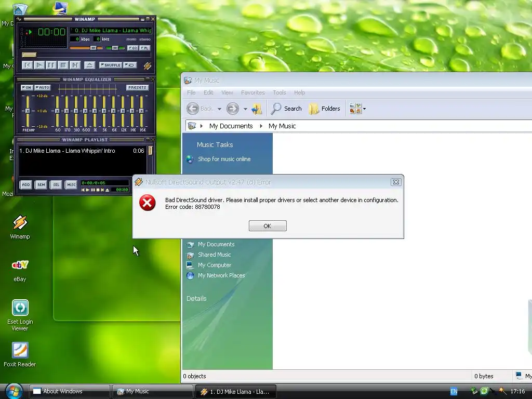This screenshot has width=532, height=399.
Task: Click Folders toolbar button
Action: coord(324,109)
